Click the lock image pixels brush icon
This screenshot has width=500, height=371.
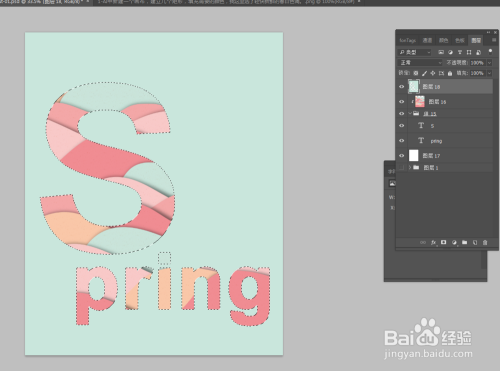tap(424, 73)
